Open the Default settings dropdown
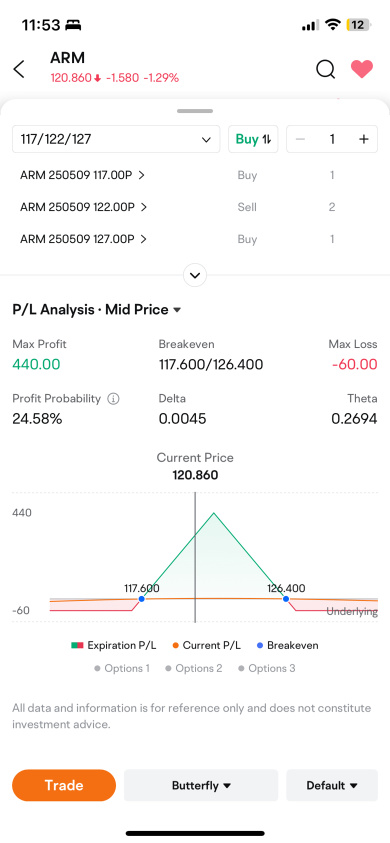The image size is (390, 843). pos(332,785)
